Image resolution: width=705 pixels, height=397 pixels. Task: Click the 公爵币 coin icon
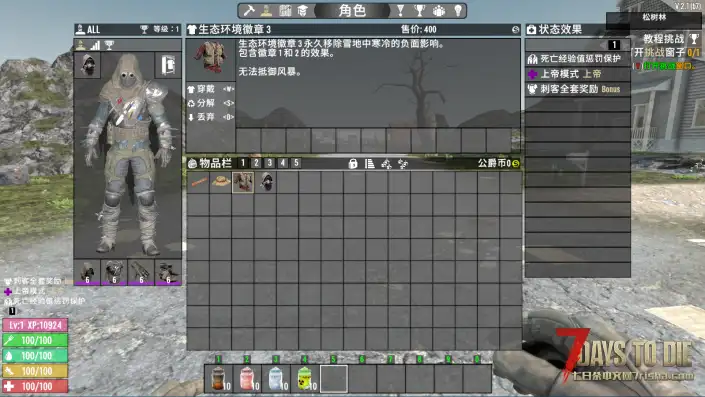tap(516, 163)
